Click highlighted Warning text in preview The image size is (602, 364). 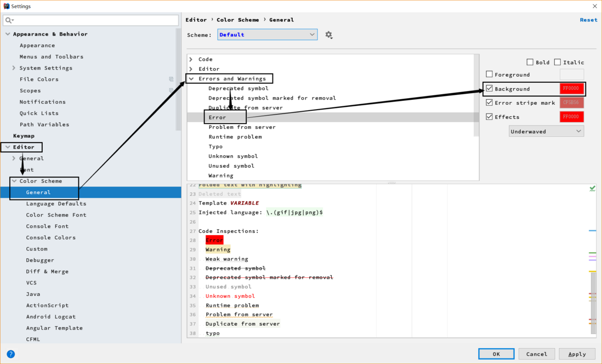pyautogui.click(x=218, y=249)
